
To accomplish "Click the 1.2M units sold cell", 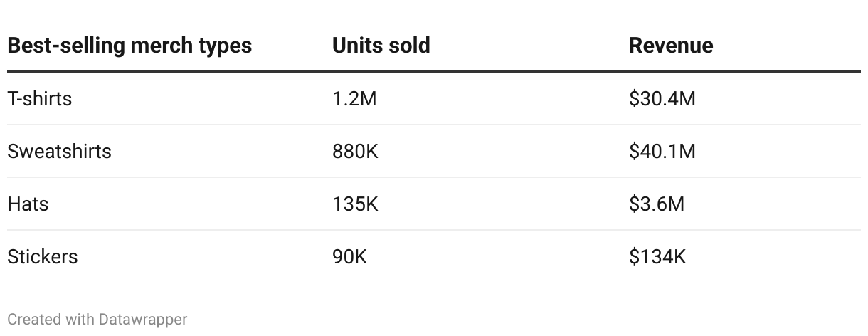I will (x=354, y=98).
